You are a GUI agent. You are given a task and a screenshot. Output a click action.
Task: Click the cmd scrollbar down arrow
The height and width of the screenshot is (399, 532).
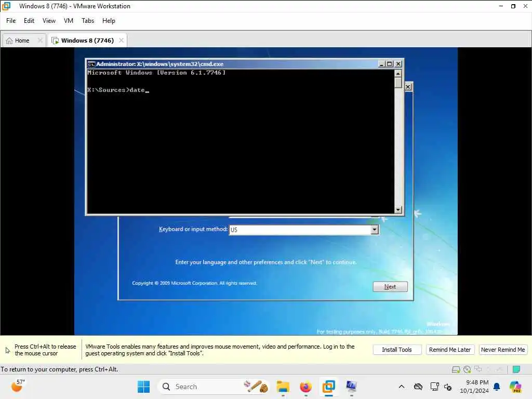(x=398, y=210)
